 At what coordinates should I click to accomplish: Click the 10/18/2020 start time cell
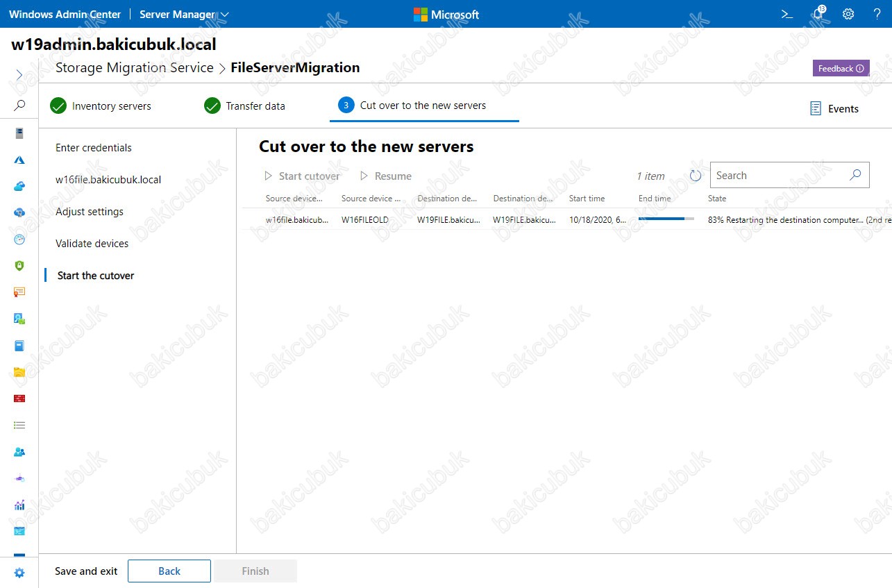pyautogui.click(x=598, y=220)
